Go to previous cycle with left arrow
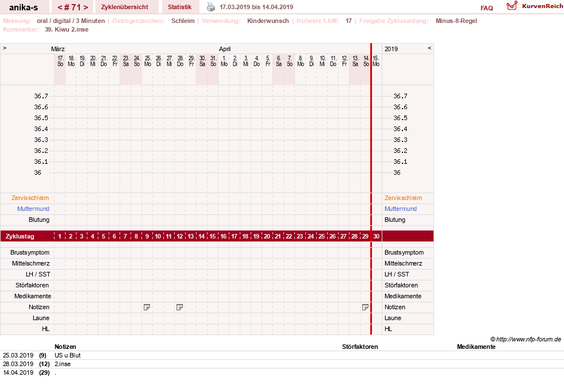 point(60,7)
